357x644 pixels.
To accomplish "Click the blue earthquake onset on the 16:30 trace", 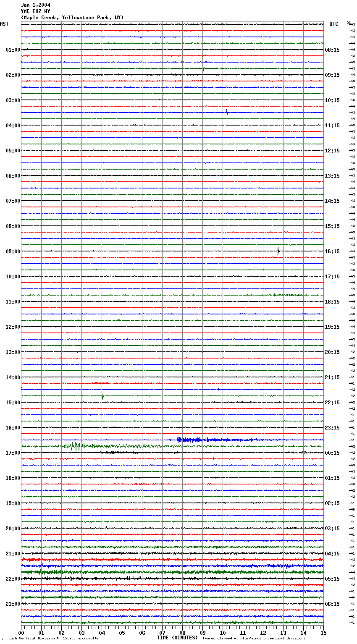I will click(179, 440).
